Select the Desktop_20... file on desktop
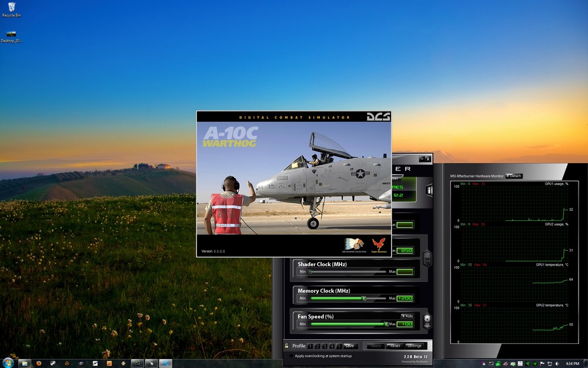 click(11, 37)
